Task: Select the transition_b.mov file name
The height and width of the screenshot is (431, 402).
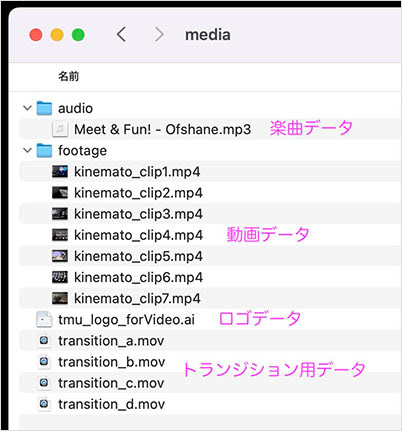Action: (x=112, y=362)
